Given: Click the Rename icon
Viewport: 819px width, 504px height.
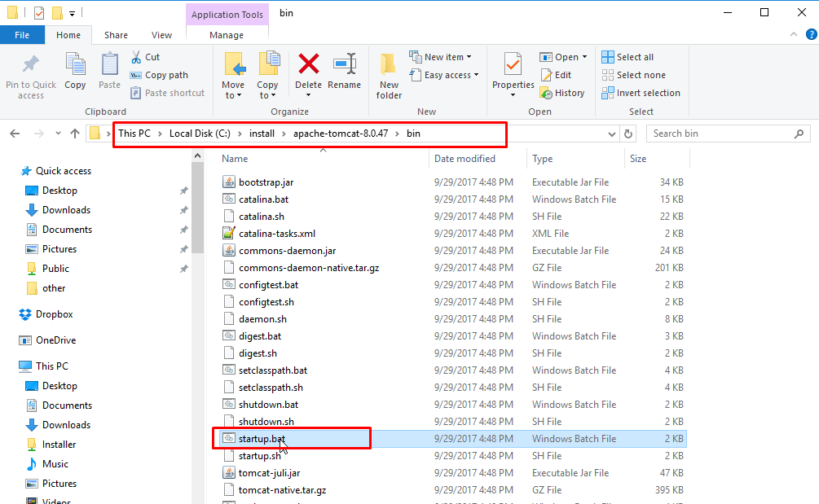Looking at the screenshot, I should (x=345, y=64).
